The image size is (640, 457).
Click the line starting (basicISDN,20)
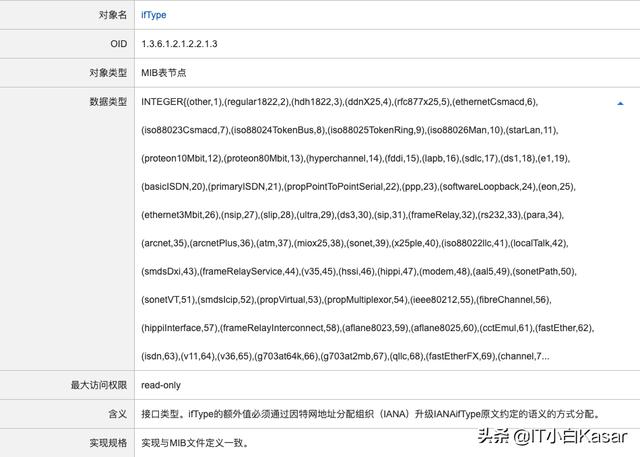[x=358, y=187]
